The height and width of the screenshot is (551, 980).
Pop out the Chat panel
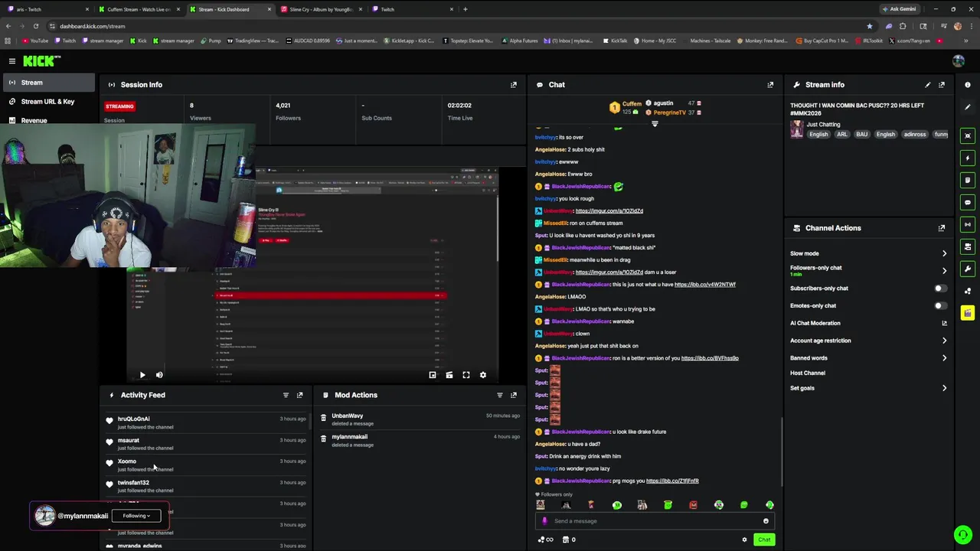click(770, 85)
